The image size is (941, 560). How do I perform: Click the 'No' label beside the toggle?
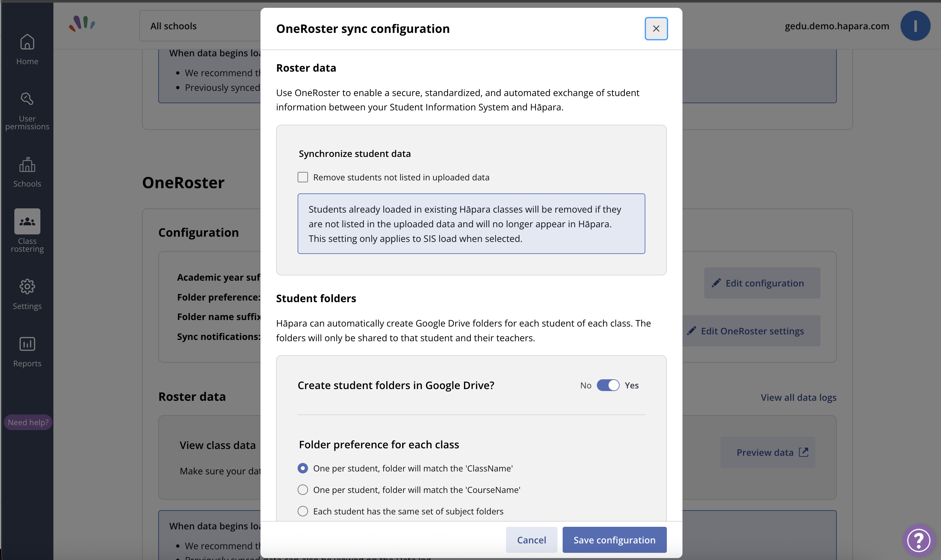(x=585, y=385)
